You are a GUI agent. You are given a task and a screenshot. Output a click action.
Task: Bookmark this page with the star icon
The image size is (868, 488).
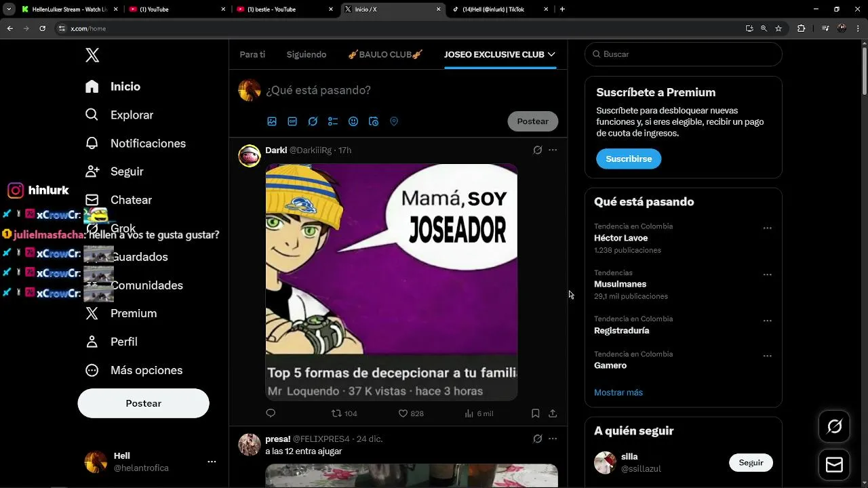[x=778, y=28]
